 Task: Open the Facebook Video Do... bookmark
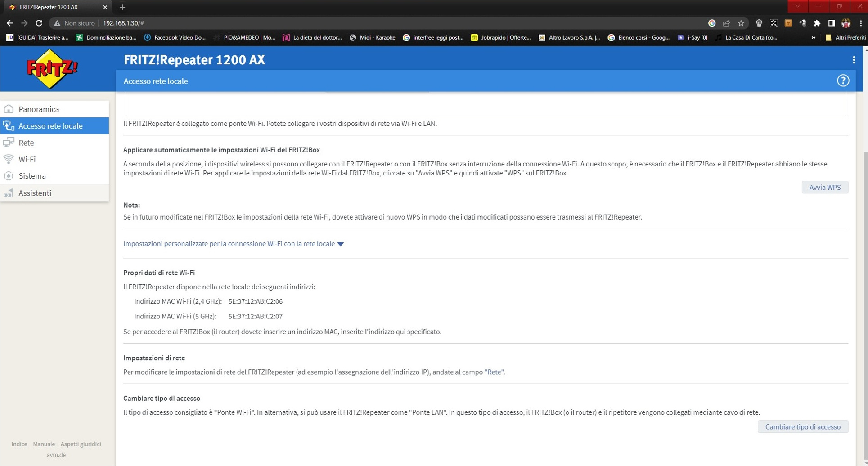pos(175,38)
